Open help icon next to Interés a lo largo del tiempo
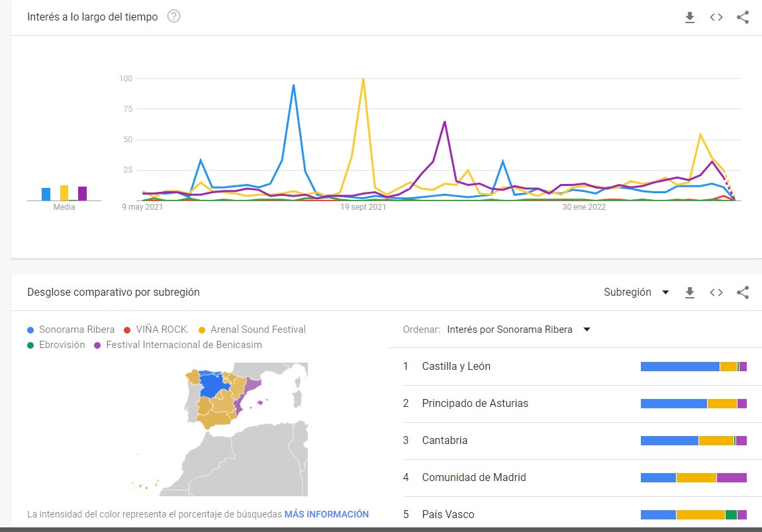 click(x=173, y=17)
